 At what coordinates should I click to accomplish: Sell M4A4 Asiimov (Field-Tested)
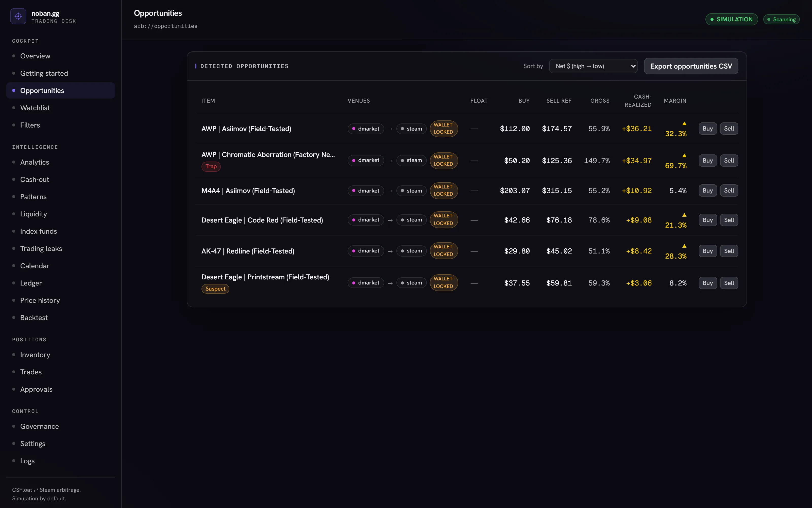click(729, 190)
